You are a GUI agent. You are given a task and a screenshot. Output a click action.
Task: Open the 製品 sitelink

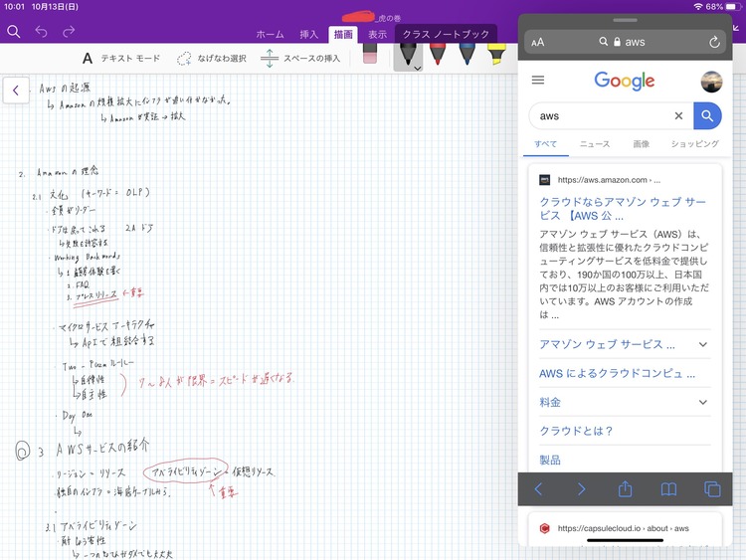550,460
